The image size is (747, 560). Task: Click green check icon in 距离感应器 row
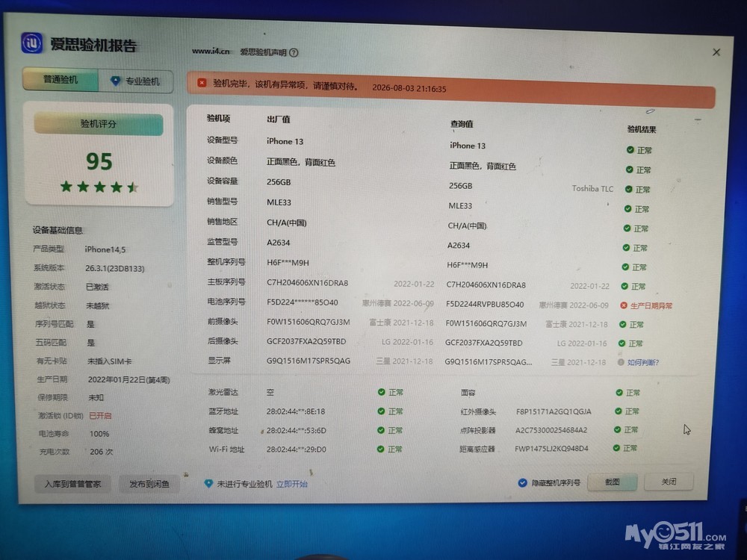pyautogui.click(x=616, y=447)
